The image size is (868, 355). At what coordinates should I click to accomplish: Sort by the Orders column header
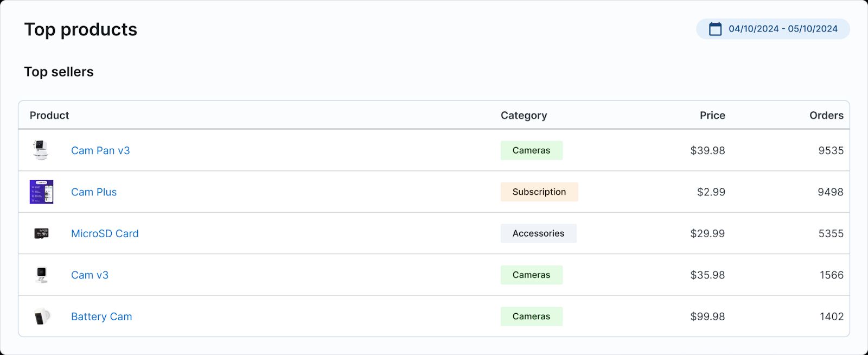[826, 115]
